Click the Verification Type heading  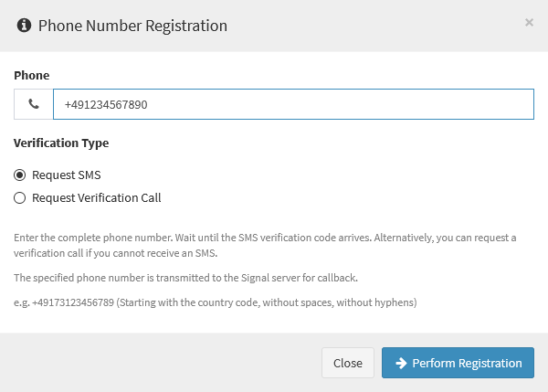tap(61, 143)
